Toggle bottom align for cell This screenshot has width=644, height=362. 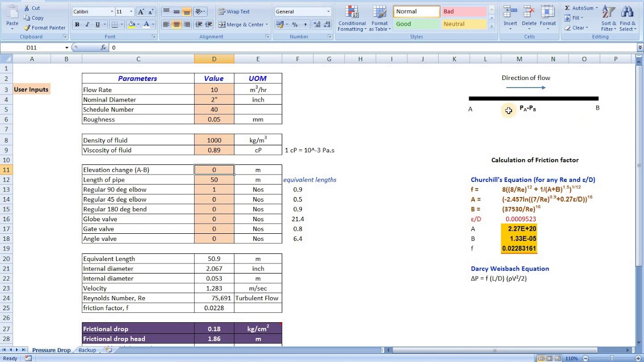coord(187,12)
